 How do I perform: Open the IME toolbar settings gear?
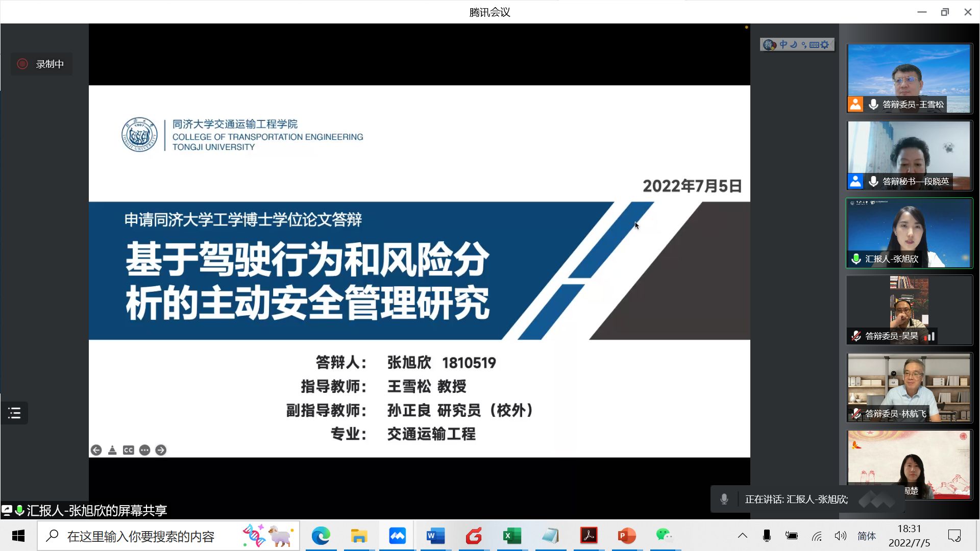(825, 45)
